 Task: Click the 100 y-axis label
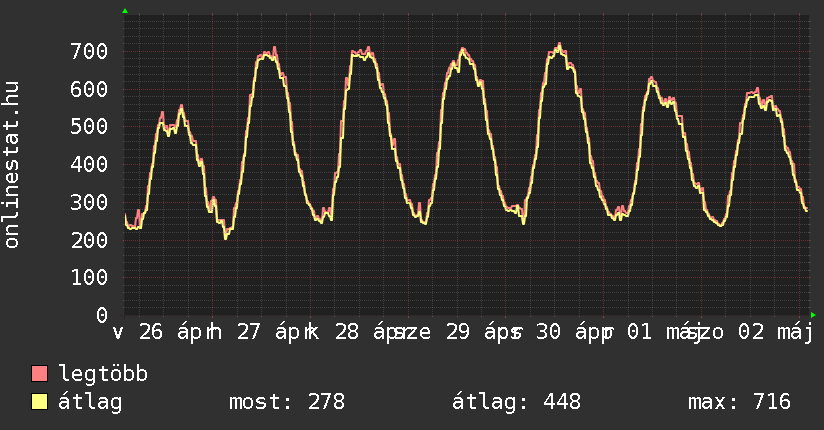point(89,278)
